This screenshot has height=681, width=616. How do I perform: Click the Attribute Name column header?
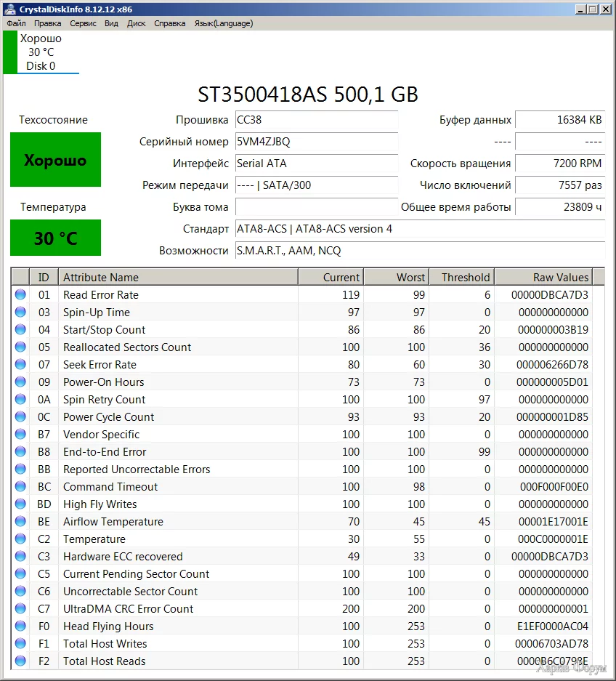[177, 277]
